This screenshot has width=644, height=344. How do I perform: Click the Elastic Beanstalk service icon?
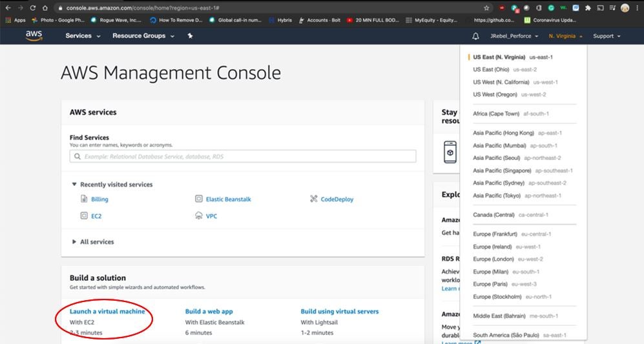click(x=199, y=199)
